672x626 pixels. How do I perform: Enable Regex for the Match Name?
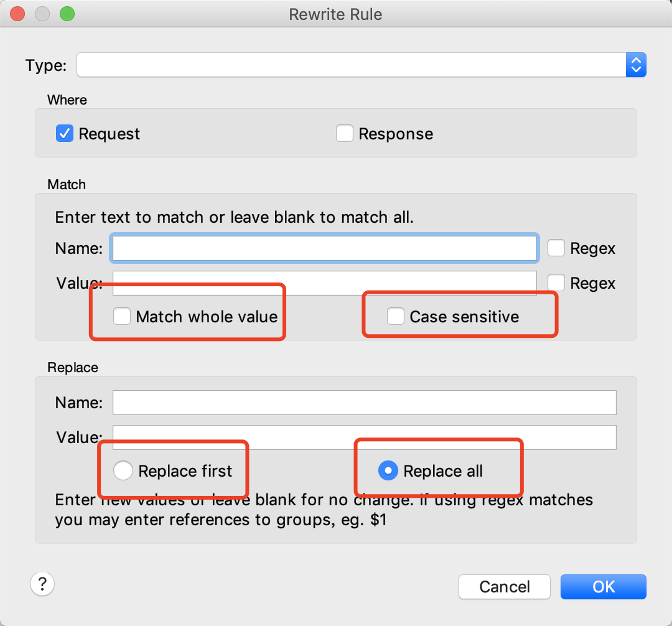pos(556,248)
